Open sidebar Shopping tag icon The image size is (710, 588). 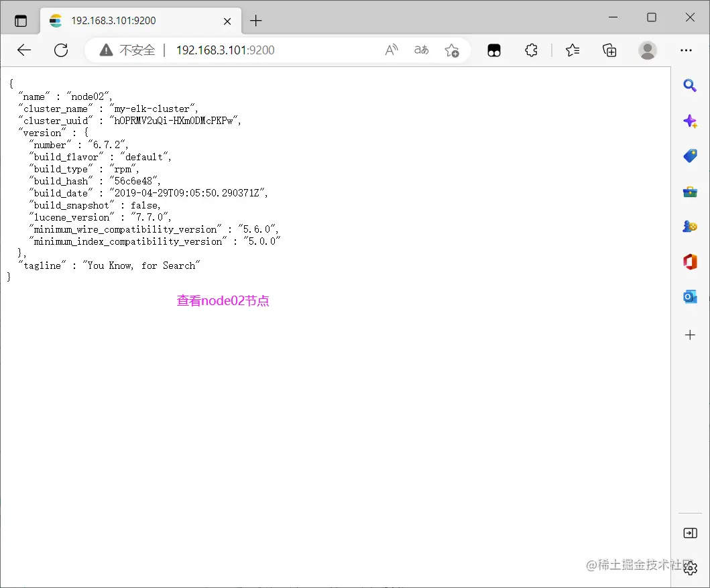690,156
